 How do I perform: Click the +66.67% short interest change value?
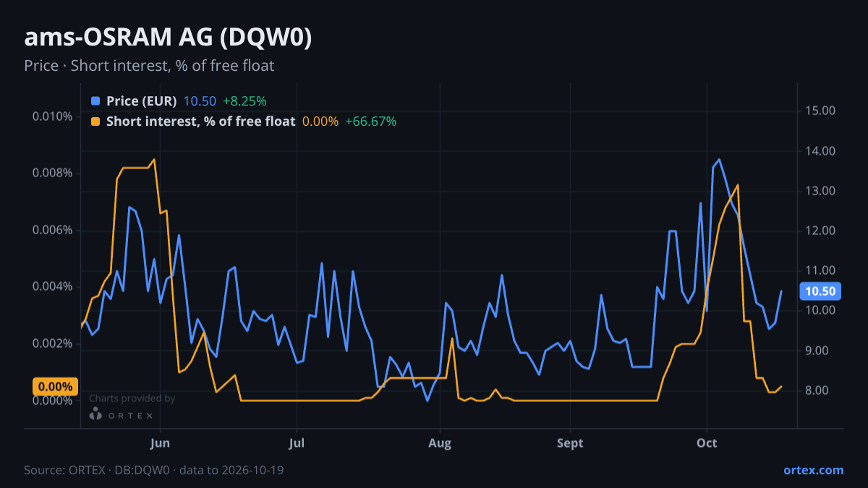(x=370, y=121)
